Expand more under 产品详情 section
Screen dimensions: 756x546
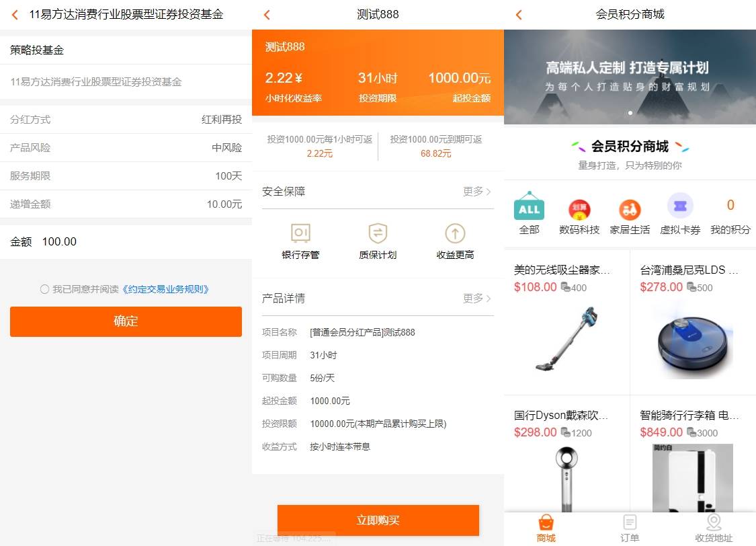pos(476,299)
